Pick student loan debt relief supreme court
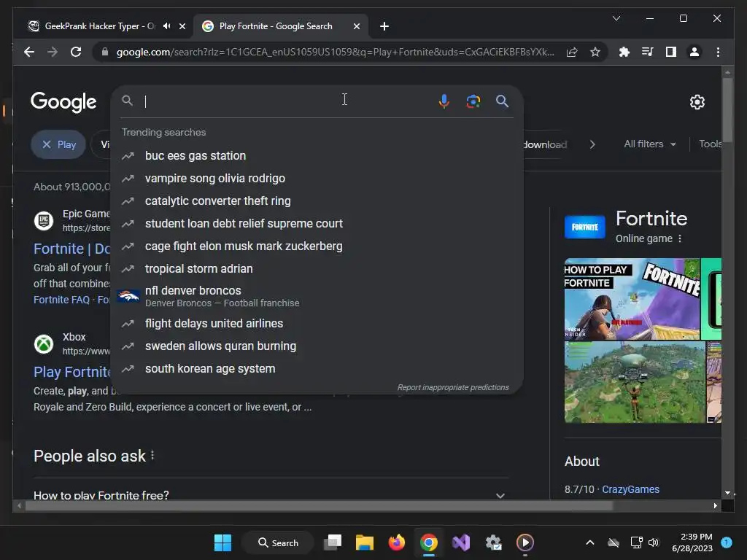 click(317, 223)
